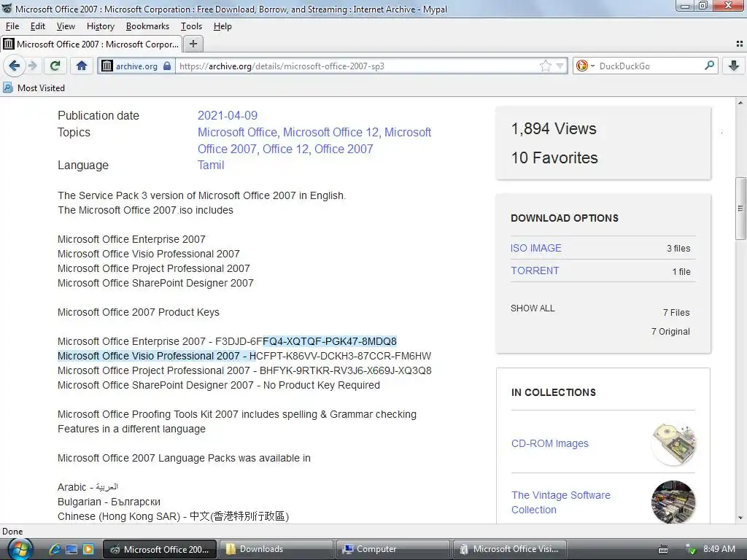The height and width of the screenshot is (560, 747).
Task: Click the 10 Favorites text
Action: pos(554,157)
